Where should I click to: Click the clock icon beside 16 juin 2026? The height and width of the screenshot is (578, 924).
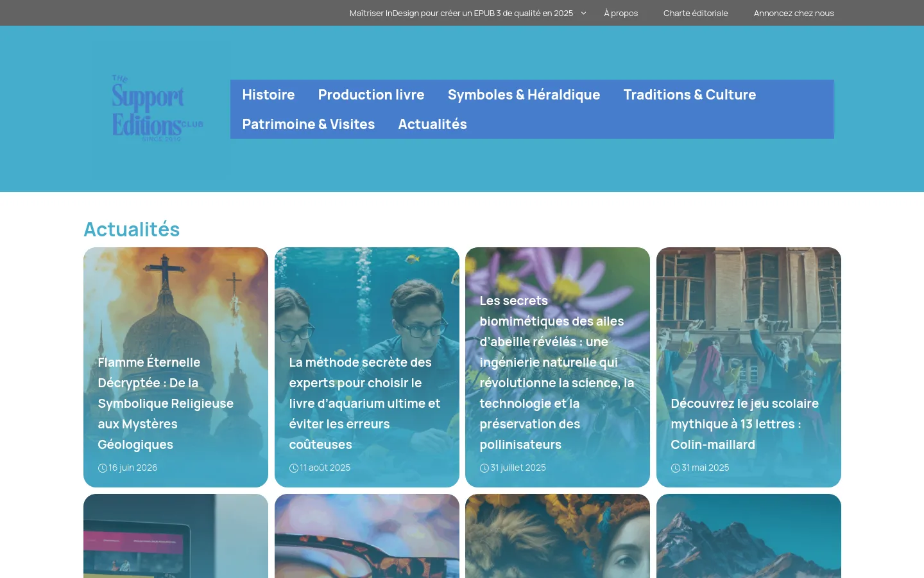[x=103, y=468]
